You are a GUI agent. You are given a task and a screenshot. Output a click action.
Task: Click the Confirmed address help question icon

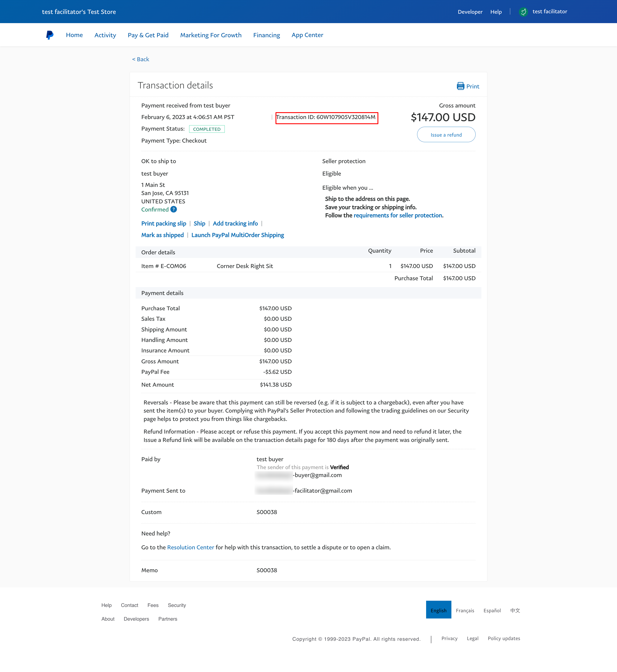pyautogui.click(x=174, y=209)
